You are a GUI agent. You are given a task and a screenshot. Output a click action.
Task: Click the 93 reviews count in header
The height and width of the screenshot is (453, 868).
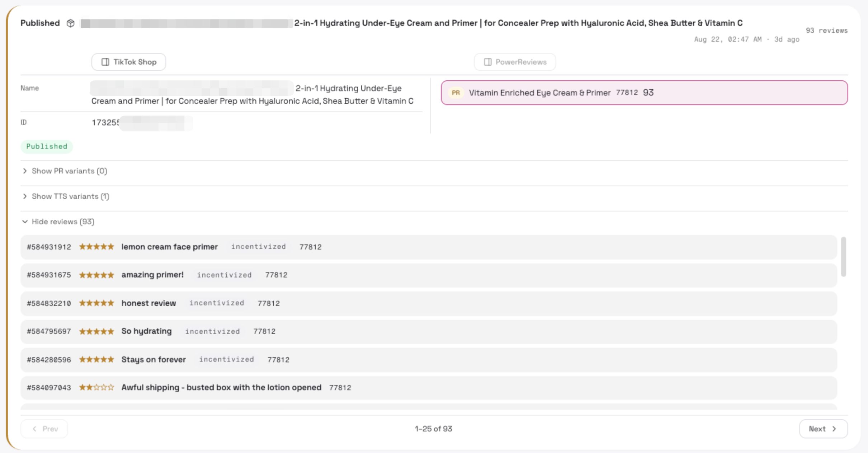[827, 31]
